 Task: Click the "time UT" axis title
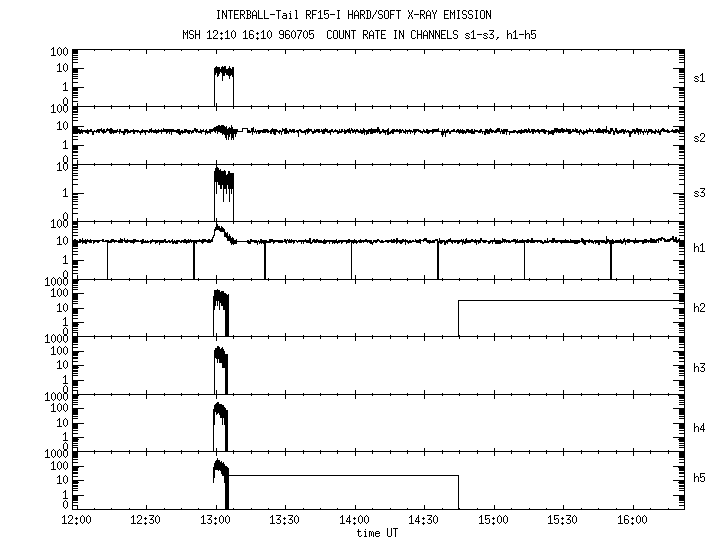pyautogui.click(x=377, y=533)
